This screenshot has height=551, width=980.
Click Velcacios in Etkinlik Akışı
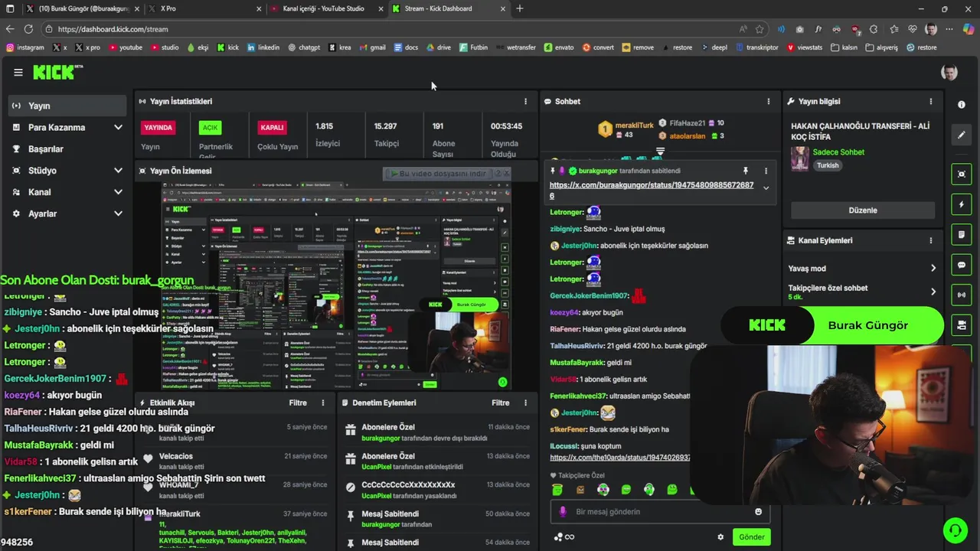176,456
